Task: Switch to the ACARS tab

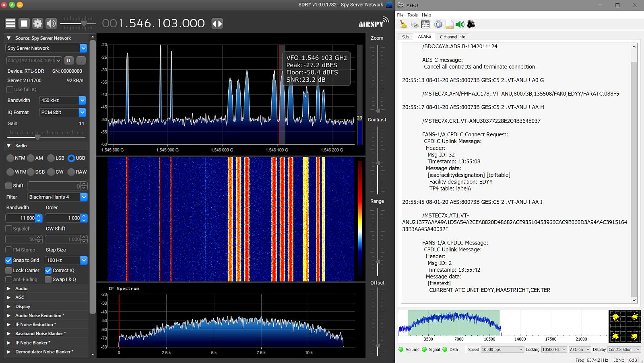Action: pyautogui.click(x=424, y=36)
